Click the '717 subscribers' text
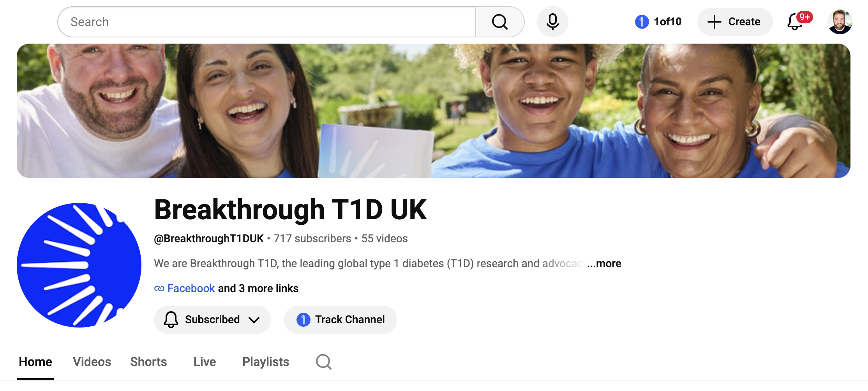This screenshot has height=391, width=868. pyautogui.click(x=312, y=238)
